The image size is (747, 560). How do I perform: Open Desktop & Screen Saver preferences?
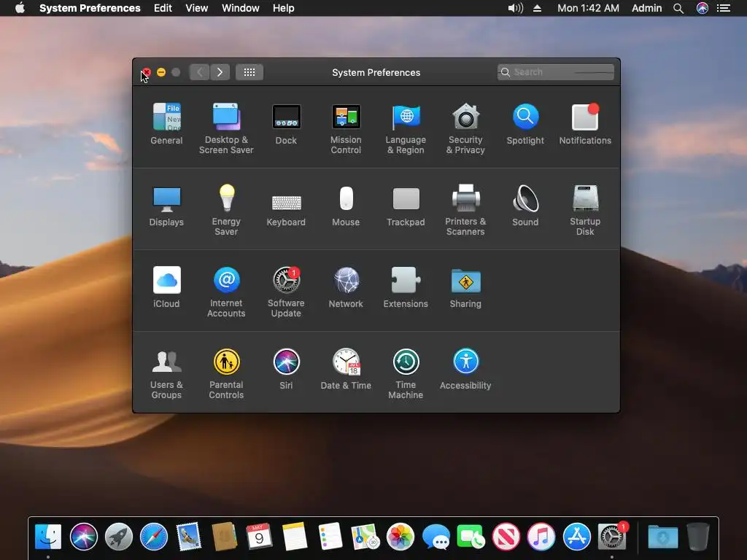pyautogui.click(x=226, y=128)
